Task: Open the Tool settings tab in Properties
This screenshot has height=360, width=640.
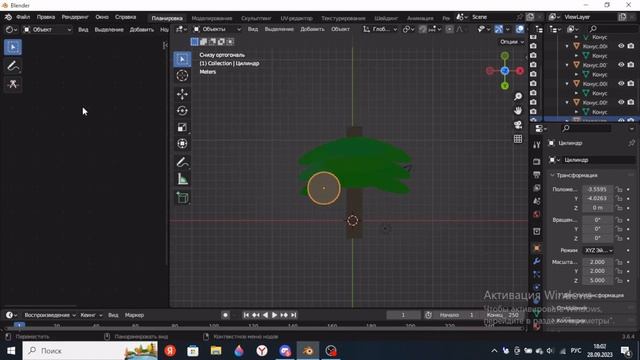Action: click(x=537, y=145)
